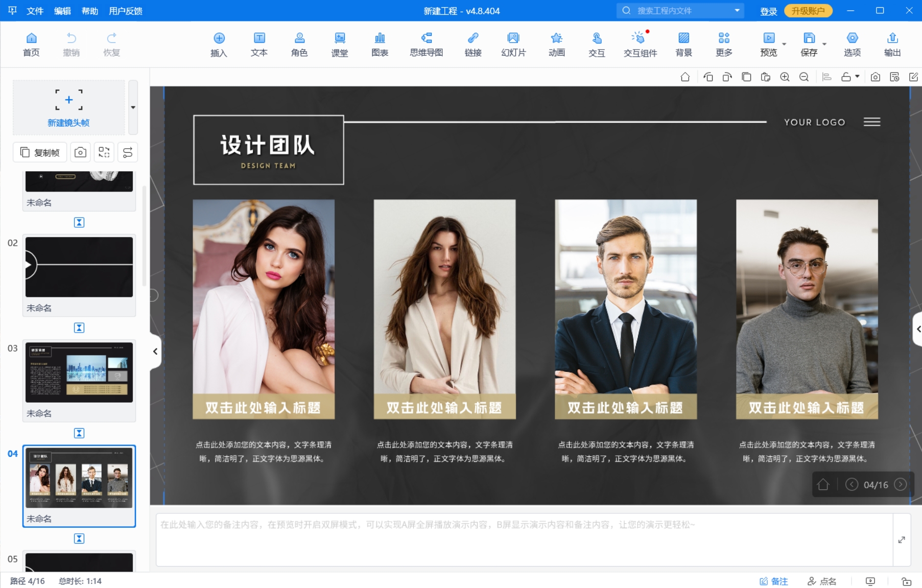Click the frame-fit icon in sidebar
Screen dimensions: 922x588
point(104,152)
